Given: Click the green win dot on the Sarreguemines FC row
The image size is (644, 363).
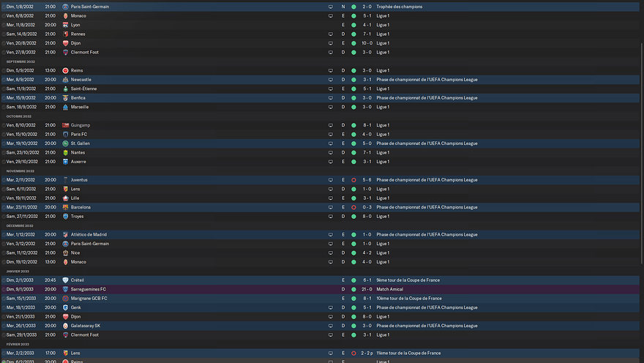Looking at the screenshot, I should (x=353, y=289).
